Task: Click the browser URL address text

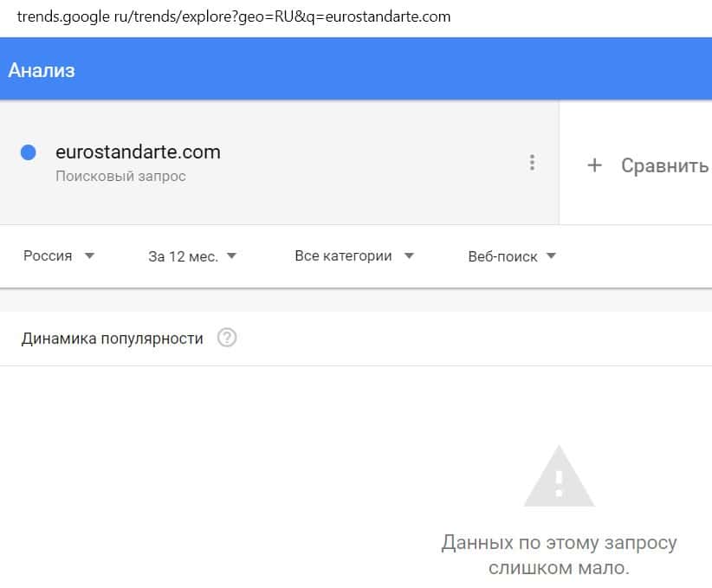Action: (x=234, y=16)
